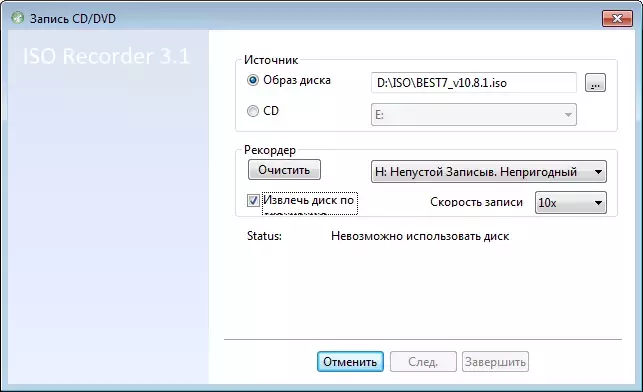643x392 pixels.
Task: Click the disabled 'След.' button
Action: [423, 362]
